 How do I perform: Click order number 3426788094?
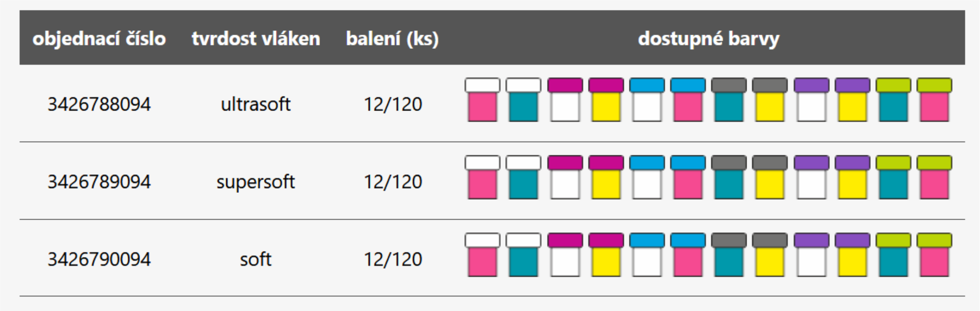coord(99,104)
